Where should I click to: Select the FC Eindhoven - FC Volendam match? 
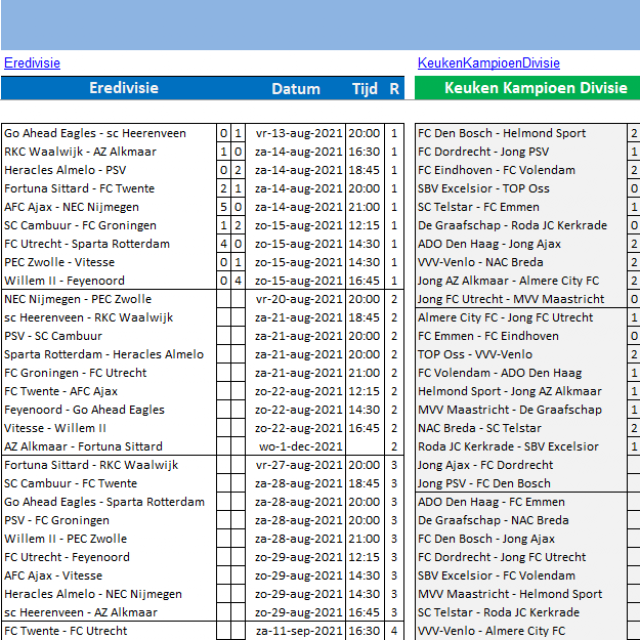point(496,170)
